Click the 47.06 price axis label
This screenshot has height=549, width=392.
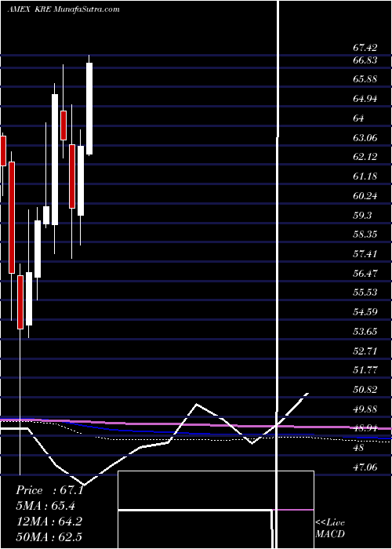[364, 467]
